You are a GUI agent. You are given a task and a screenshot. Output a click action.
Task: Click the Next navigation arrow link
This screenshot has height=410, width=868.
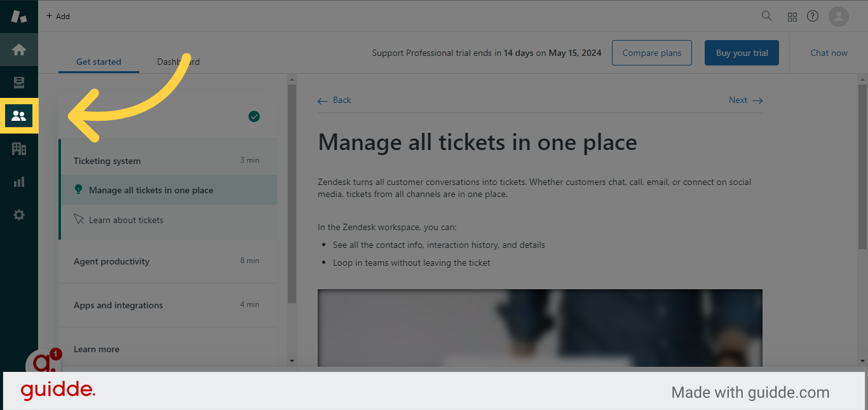pyautogui.click(x=745, y=100)
